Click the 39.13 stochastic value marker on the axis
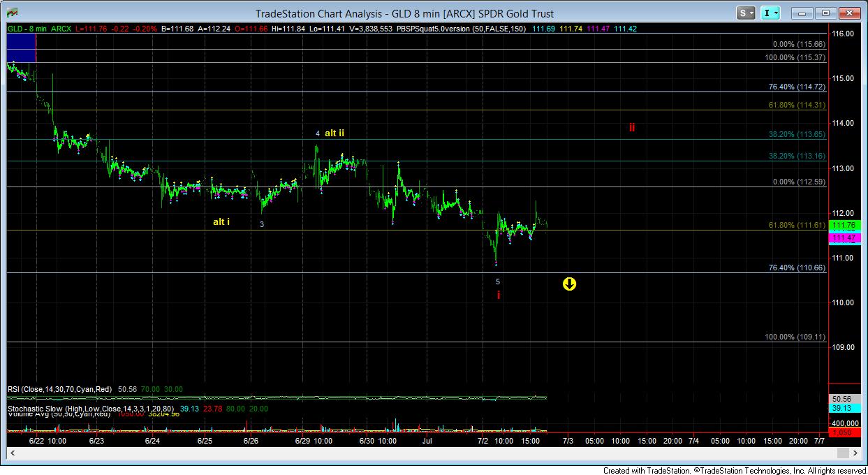 pyautogui.click(x=845, y=408)
